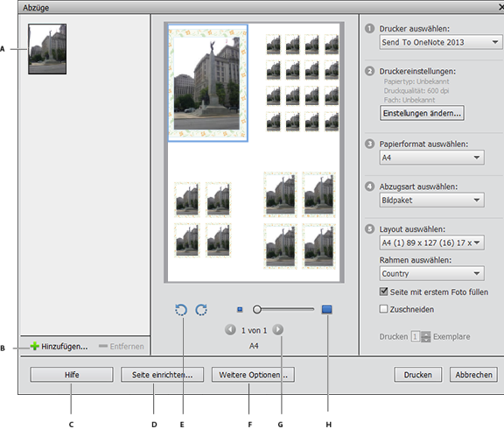Expand the Abzugsart Bildpaket dropdown
The height and width of the screenshot is (429, 504).
[431, 200]
